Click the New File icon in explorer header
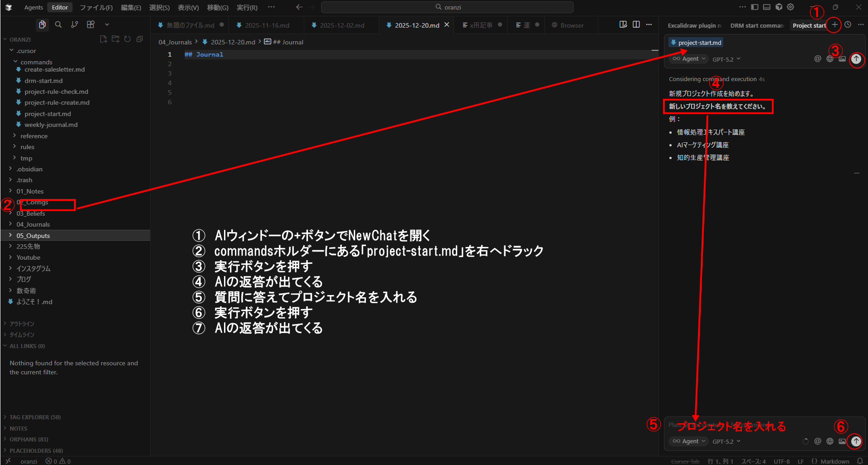This screenshot has width=868, height=465. click(103, 39)
